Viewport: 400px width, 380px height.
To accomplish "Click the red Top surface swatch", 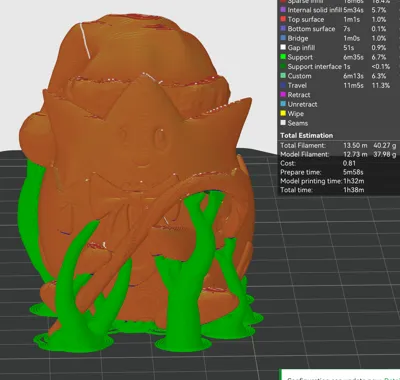I will 283,19.
